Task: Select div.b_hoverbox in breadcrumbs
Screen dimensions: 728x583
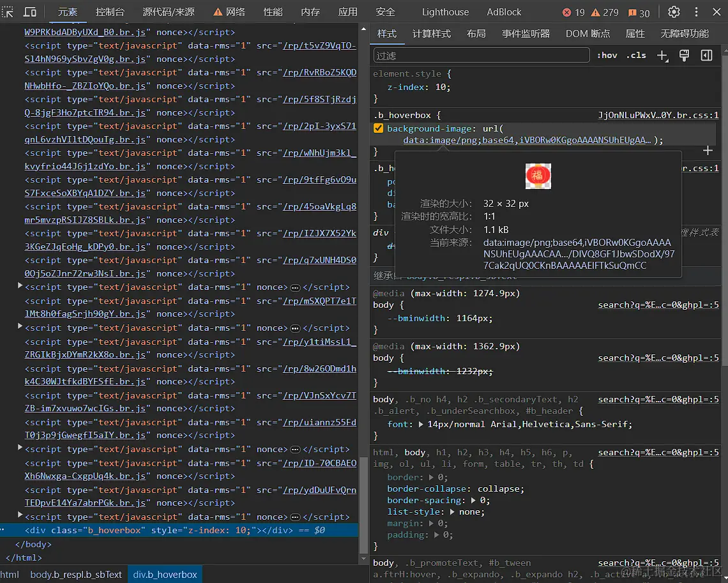Action: tap(165, 575)
